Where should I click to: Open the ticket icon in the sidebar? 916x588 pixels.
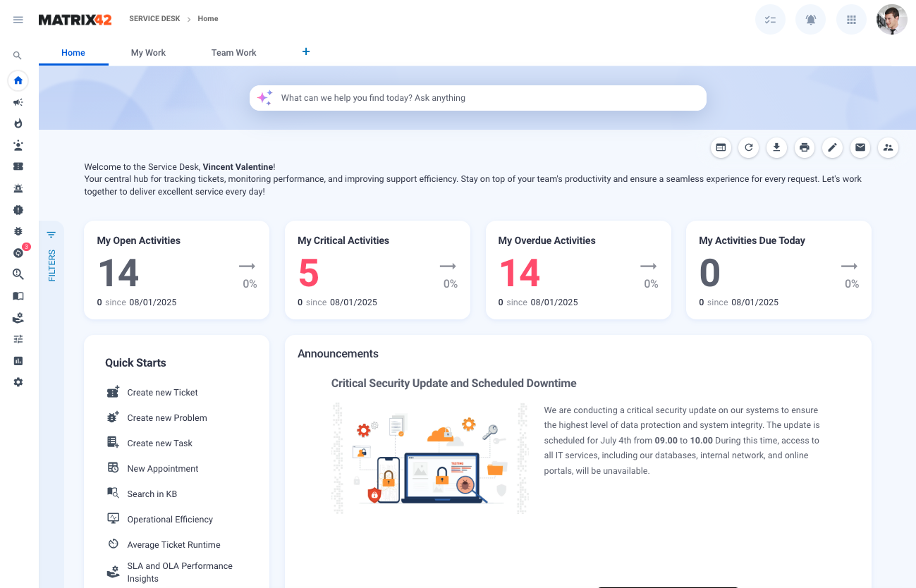point(18,166)
